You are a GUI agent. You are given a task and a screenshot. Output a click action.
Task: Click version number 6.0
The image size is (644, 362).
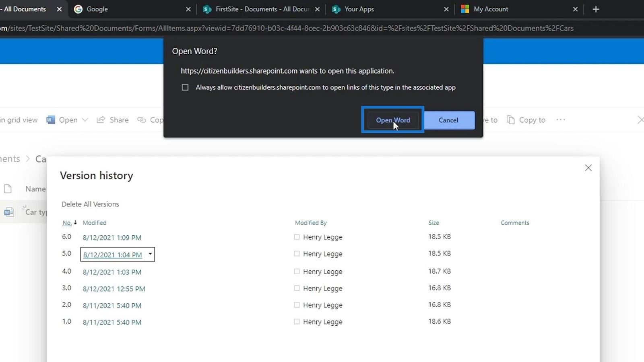(x=66, y=237)
